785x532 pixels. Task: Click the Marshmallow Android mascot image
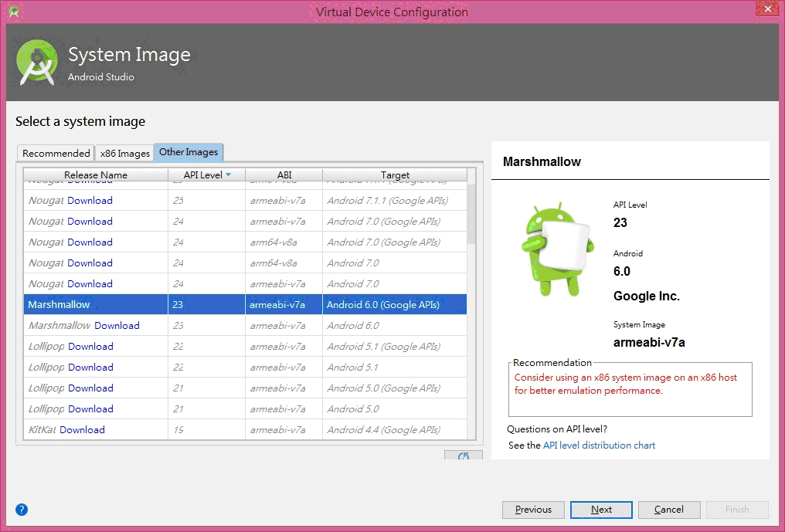[558, 249]
